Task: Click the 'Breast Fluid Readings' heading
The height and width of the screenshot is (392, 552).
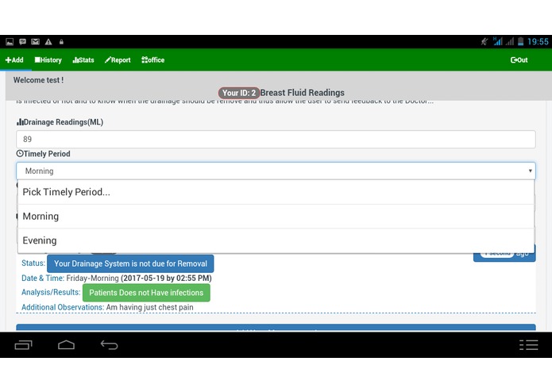Action: point(303,93)
